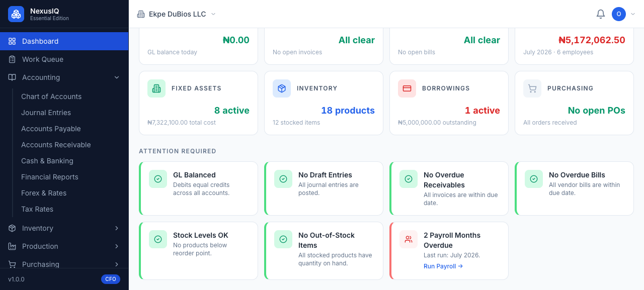Screen dimensions: 644x290
Task: Navigate to Accounts Receivable
Action: pos(56,145)
